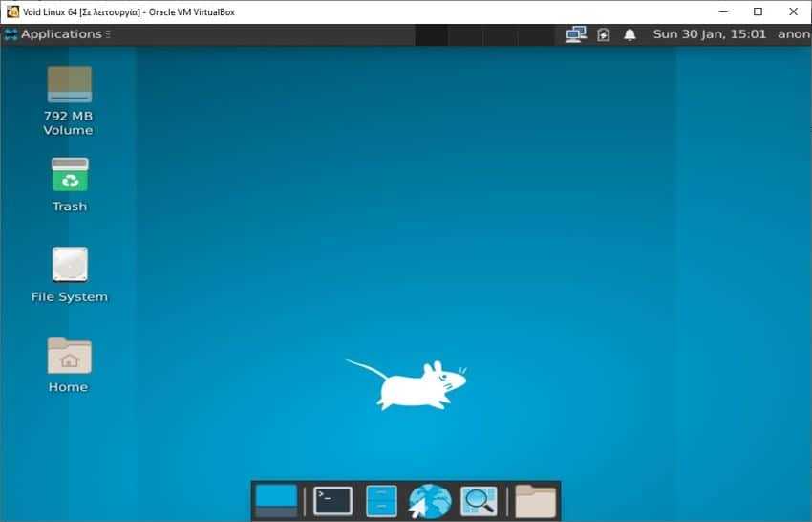This screenshot has width=812, height=522.
Task: Open the anon user menu
Action: coord(794,34)
